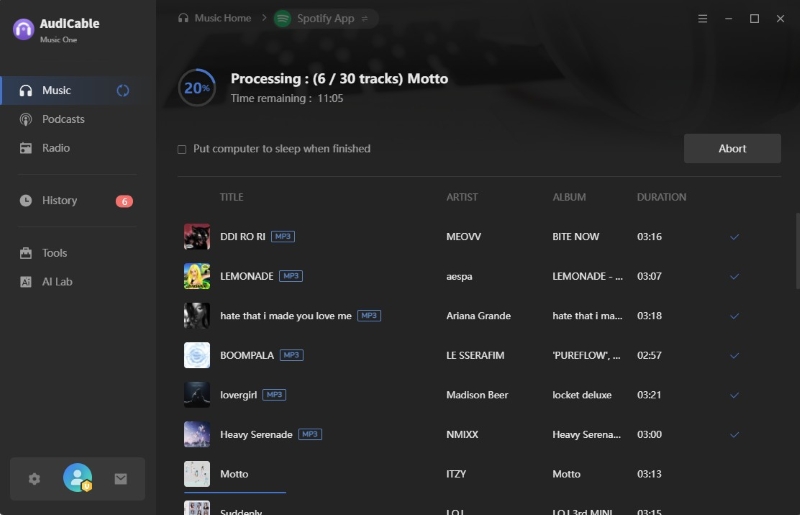Click the DURATION column header
The image size is (800, 515).
point(661,197)
